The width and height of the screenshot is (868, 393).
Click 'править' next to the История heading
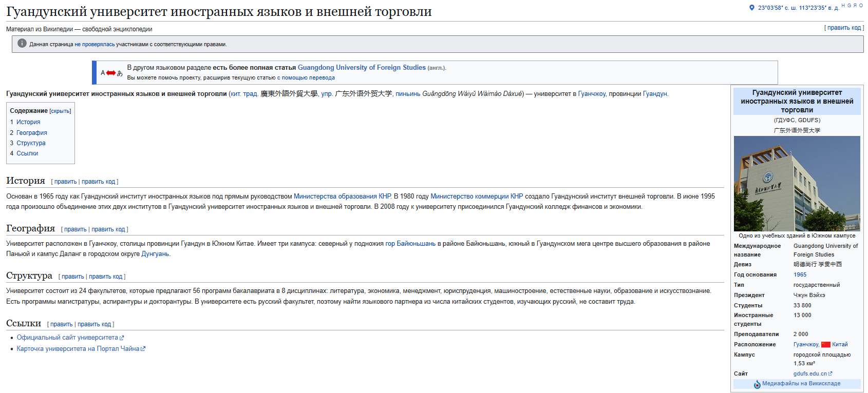[x=65, y=182]
